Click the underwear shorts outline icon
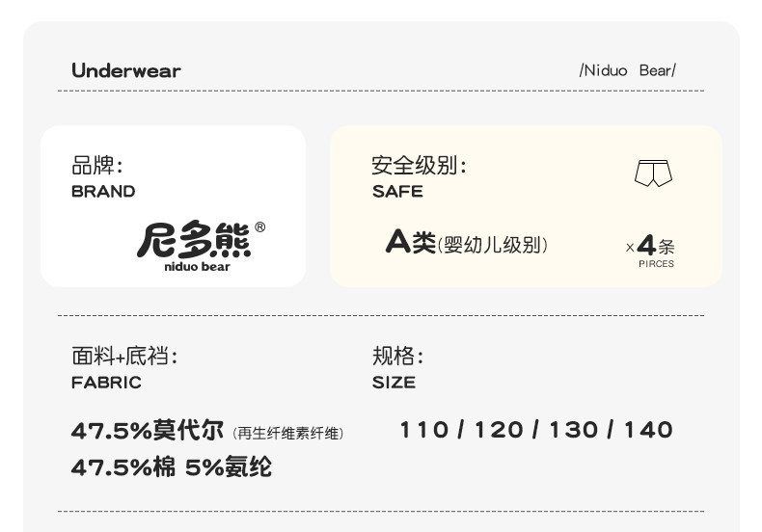Viewport: 762px width, 532px height. click(653, 174)
